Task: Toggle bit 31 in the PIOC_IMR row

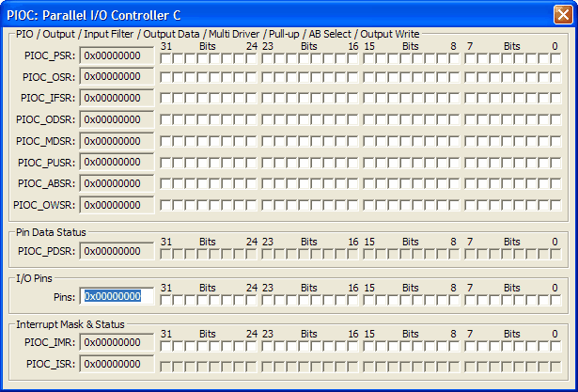Action: click(165, 346)
